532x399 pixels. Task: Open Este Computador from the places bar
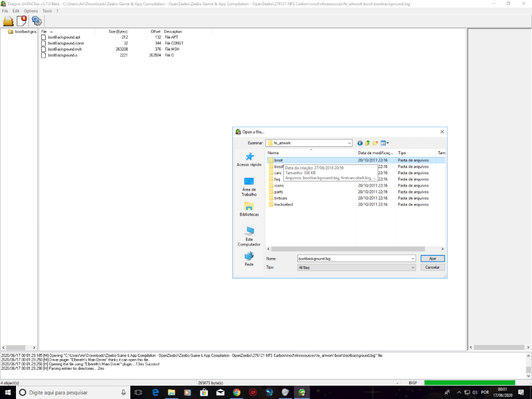coord(249,237)
